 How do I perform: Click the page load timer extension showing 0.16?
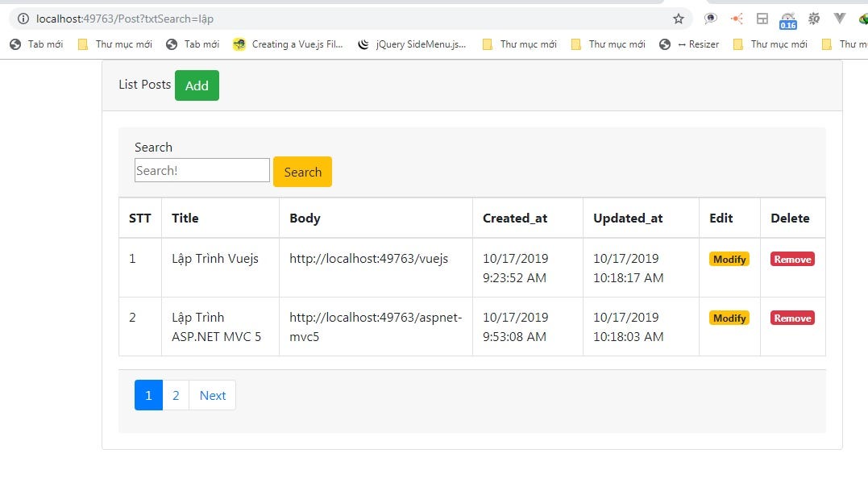click(x=787, y=19)
